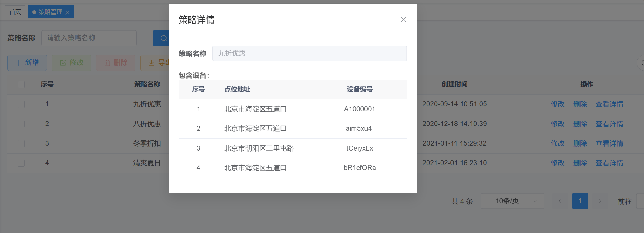Click 删除 link for the 2020-09-14 row
Screen dimensions: 644x233
click(x=580, y=104)
